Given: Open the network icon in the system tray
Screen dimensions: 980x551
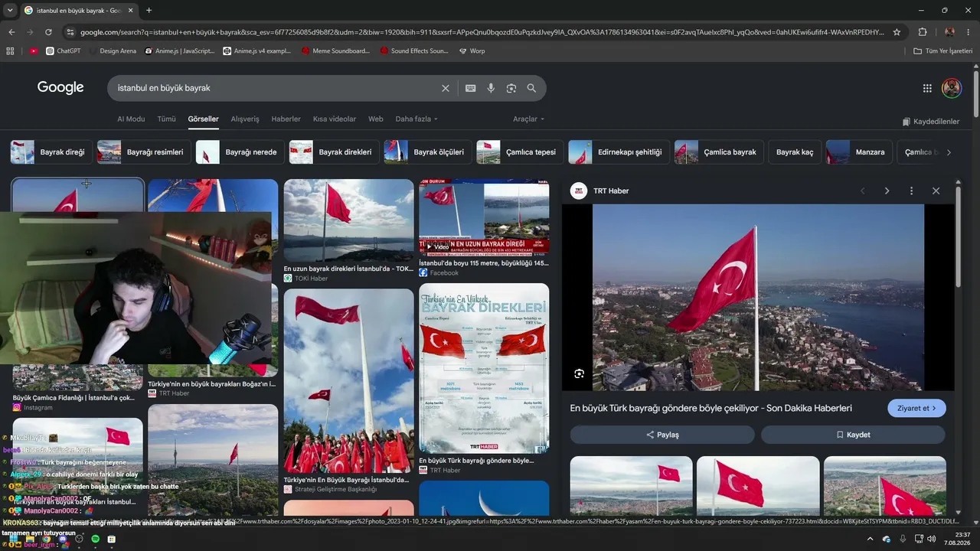Looking at the screenshot, I should click(919, 540).
